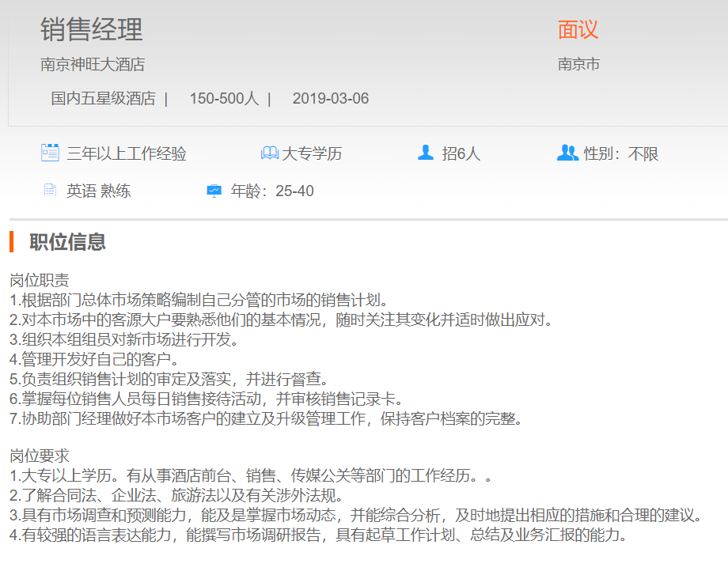Click the 职位信息 section heading
Screen dimensions: 728x575
coord(67,242)
